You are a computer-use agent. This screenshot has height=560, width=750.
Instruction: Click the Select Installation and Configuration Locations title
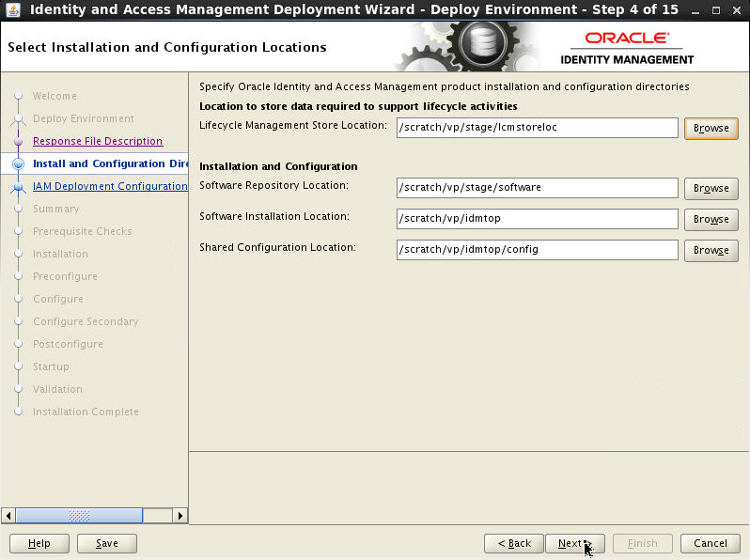167,47
